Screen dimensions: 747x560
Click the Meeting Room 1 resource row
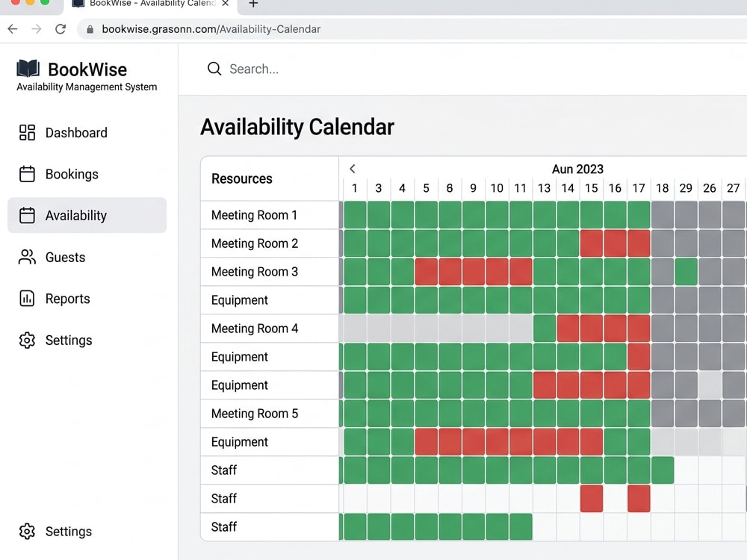[x=270, y=215]
